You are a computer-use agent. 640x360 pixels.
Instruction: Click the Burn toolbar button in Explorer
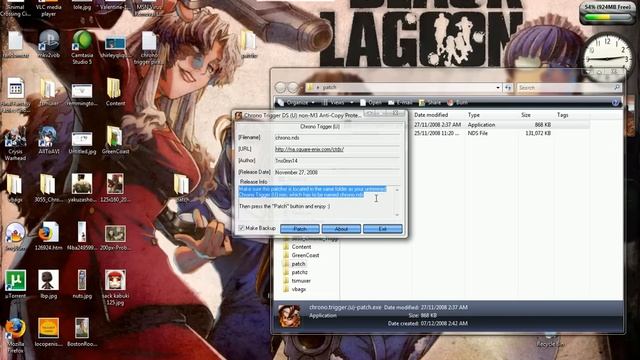point(457,102)
